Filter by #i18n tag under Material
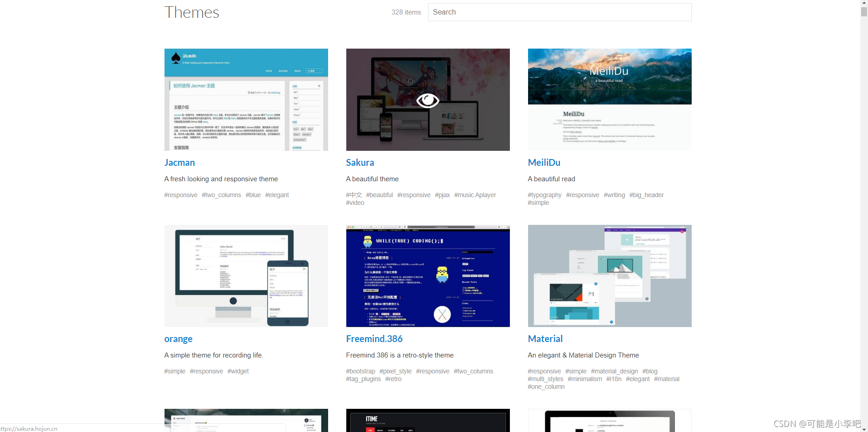Viewport: 868px width, 432px height. (614, 379)
